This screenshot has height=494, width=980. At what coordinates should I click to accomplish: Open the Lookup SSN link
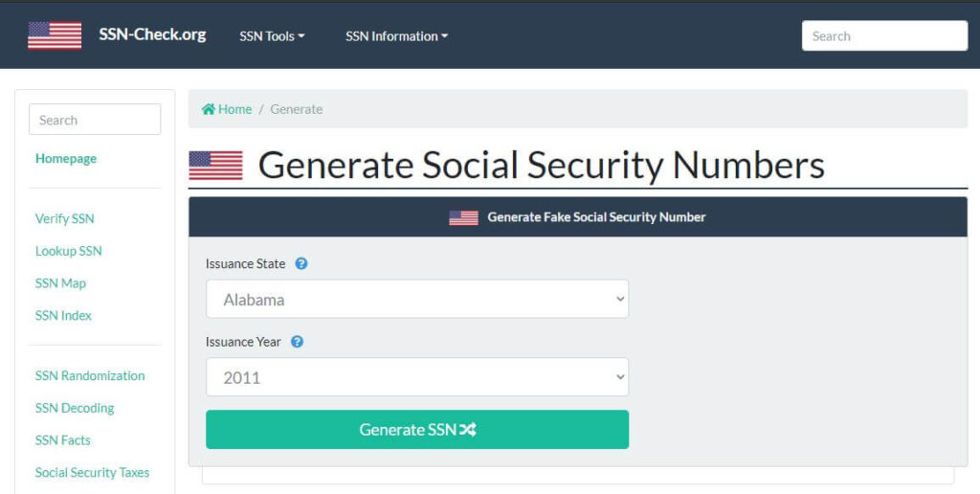pos(69,251)
